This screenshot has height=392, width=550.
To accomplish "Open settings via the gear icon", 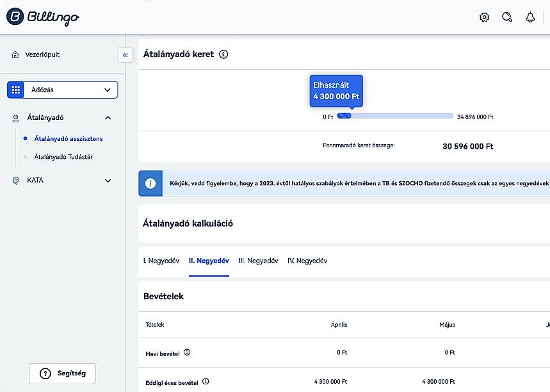I will coord(484,17).
